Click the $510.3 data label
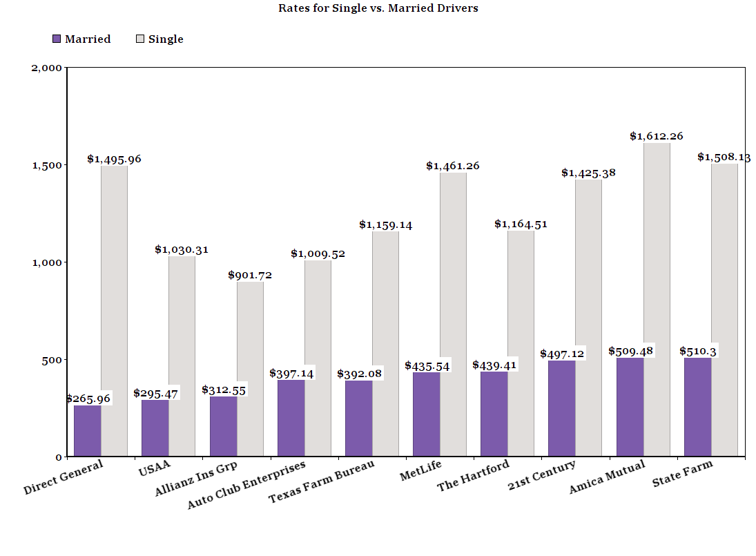The height and width of the screenshot is (556, 756). point(698,352)
